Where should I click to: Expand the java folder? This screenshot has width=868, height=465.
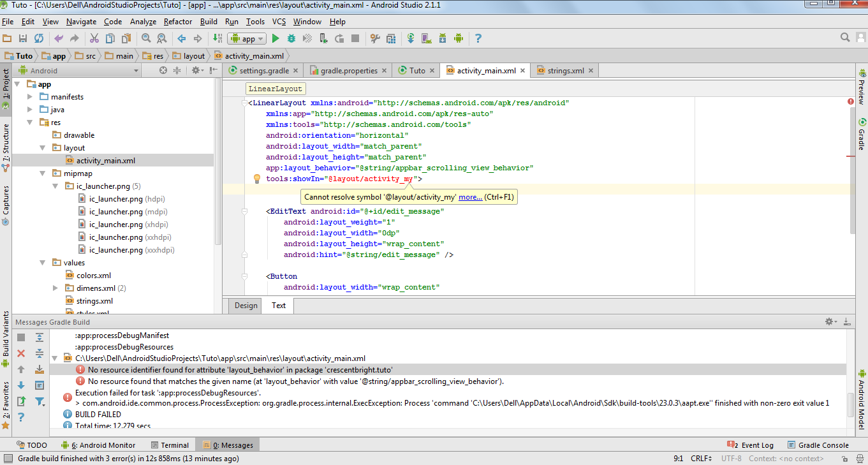[30, 110]
